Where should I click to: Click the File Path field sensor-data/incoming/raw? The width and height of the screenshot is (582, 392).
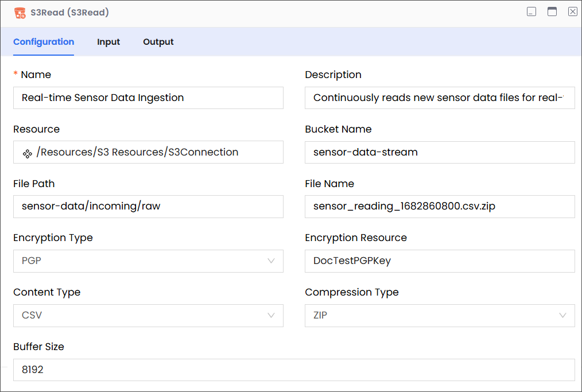pyautogui.click(x=148, y=207)
